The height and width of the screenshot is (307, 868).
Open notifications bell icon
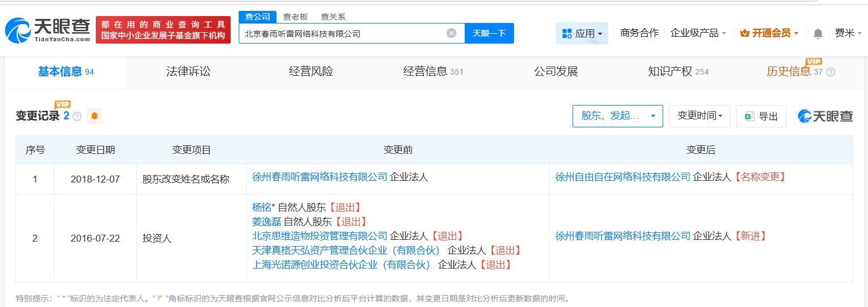click(818, 33)
